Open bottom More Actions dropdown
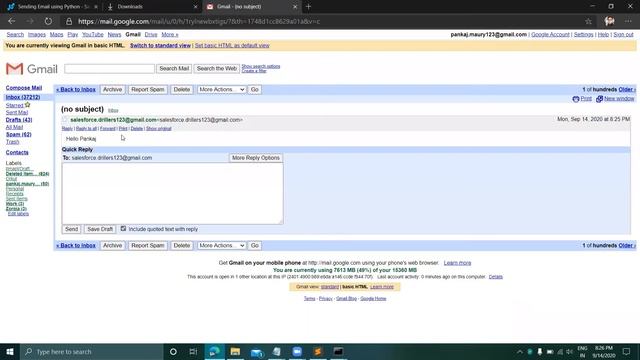 pyautogui.click(x=221, y=245)
